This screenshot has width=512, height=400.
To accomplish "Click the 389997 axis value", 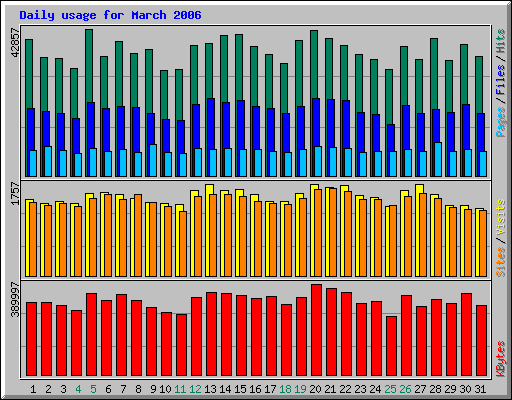I will tap(16, 300).
